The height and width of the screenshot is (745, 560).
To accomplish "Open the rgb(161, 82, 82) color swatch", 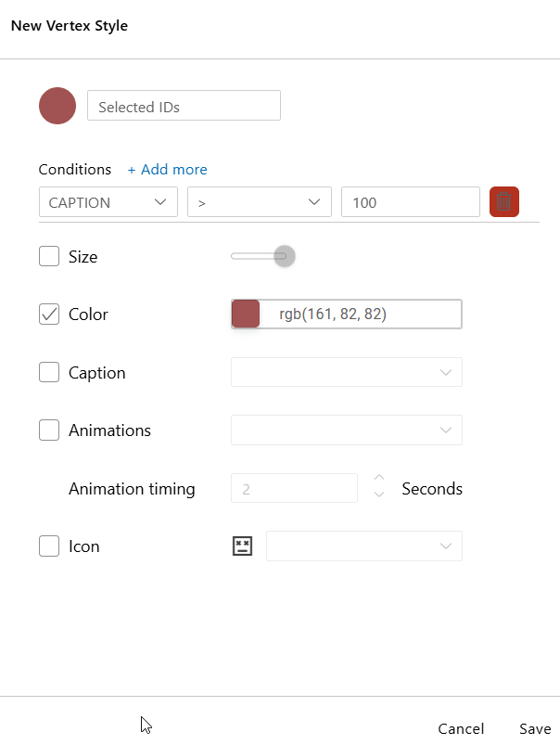I will (246, 315).
